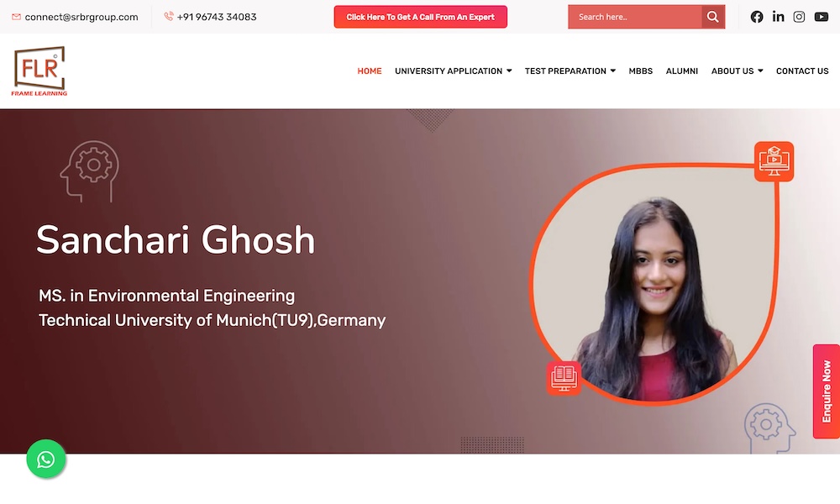
Task: Start a chat via WhatsApp icon
Action: coord(46,459)
